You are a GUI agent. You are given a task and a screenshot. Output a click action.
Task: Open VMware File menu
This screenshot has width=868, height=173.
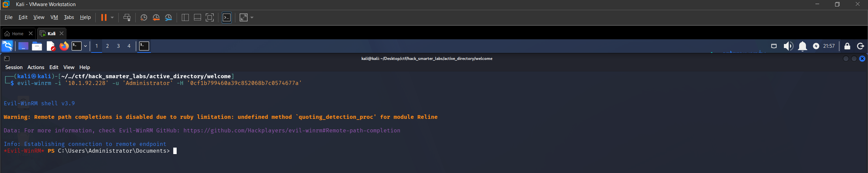click(8, 17)
